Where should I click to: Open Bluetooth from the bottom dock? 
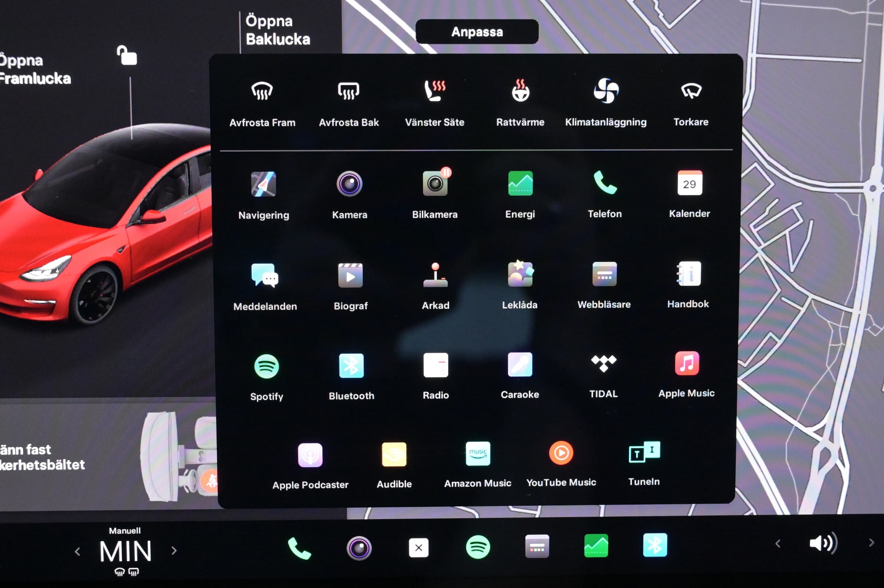tap(655, 545)
